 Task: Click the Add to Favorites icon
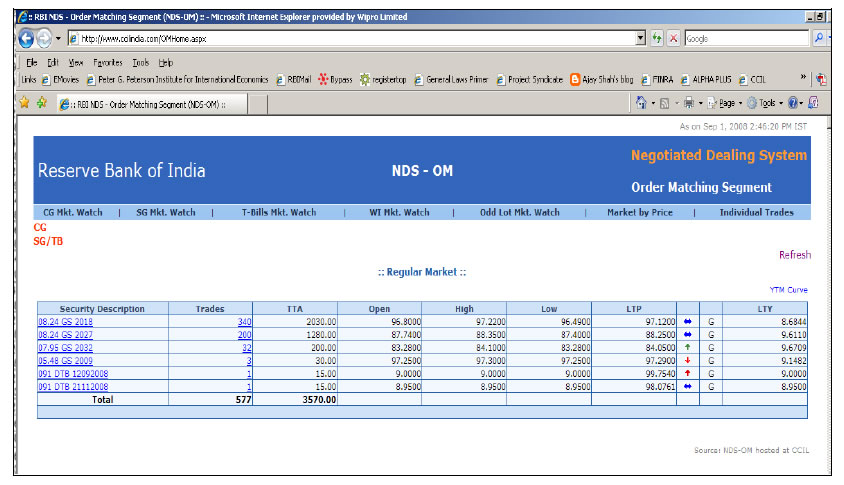point(41,103)
